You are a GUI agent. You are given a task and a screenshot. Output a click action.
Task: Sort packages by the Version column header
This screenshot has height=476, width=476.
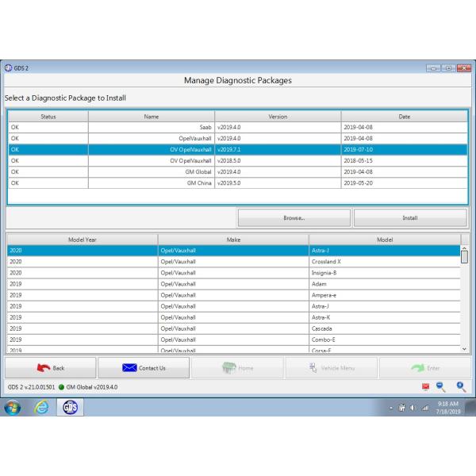[x=278, y=117]
